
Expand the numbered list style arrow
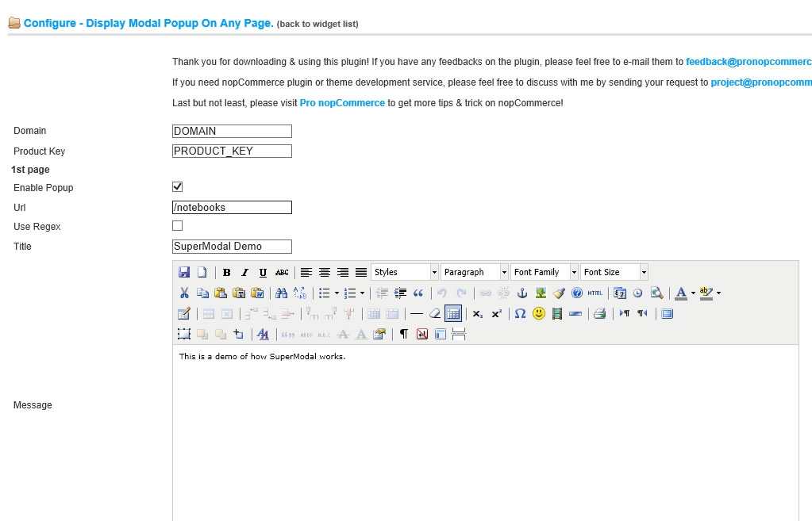pyautogui.click(x=362, y=293)
